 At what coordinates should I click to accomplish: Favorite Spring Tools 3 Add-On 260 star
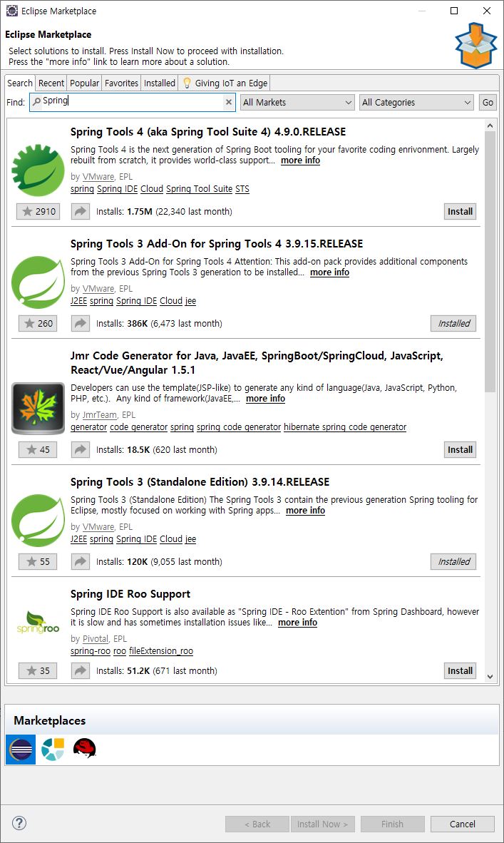(38, 323)
